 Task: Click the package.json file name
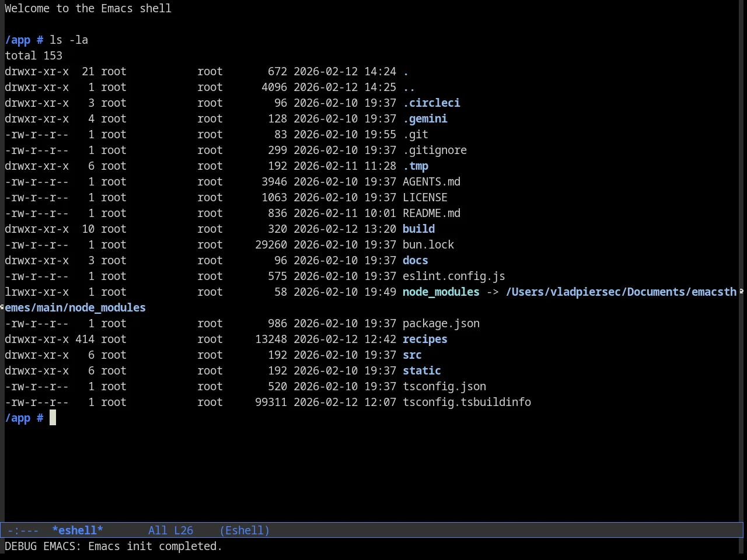click(x=441, y=323)
